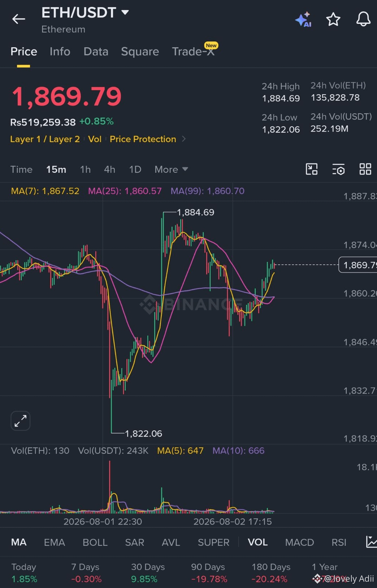This screenshot has width=377, height=588.
Task: Open the AI assistant sparkle icon
Action: coord(303,19)
